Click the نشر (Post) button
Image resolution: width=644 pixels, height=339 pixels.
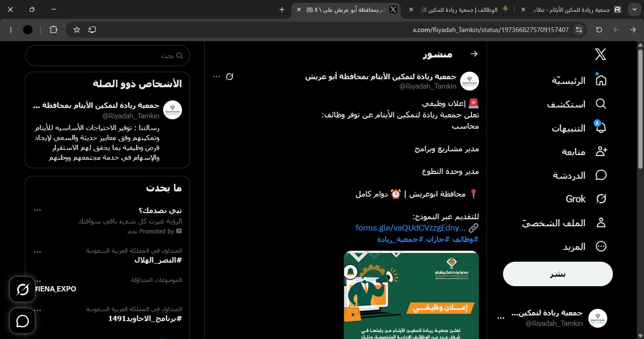point(558,274)
